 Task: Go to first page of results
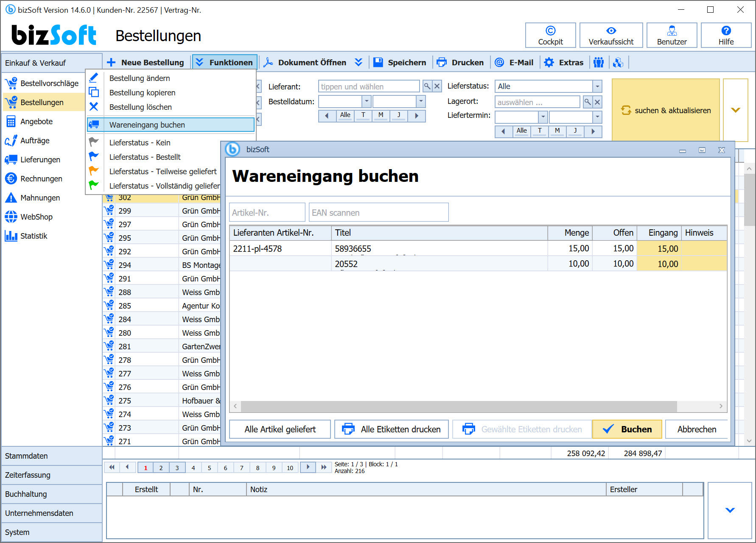coord(112,467)
